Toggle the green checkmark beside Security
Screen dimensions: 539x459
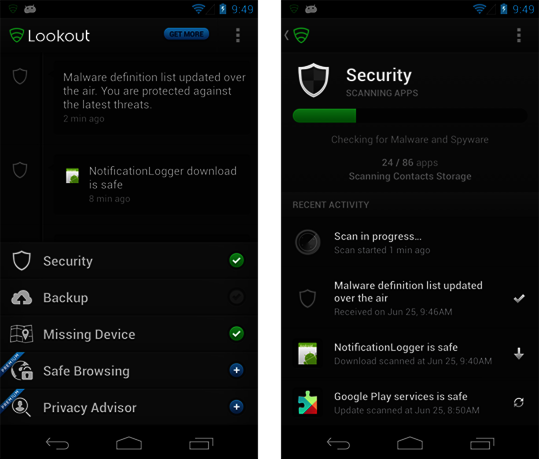click(236, 260)
